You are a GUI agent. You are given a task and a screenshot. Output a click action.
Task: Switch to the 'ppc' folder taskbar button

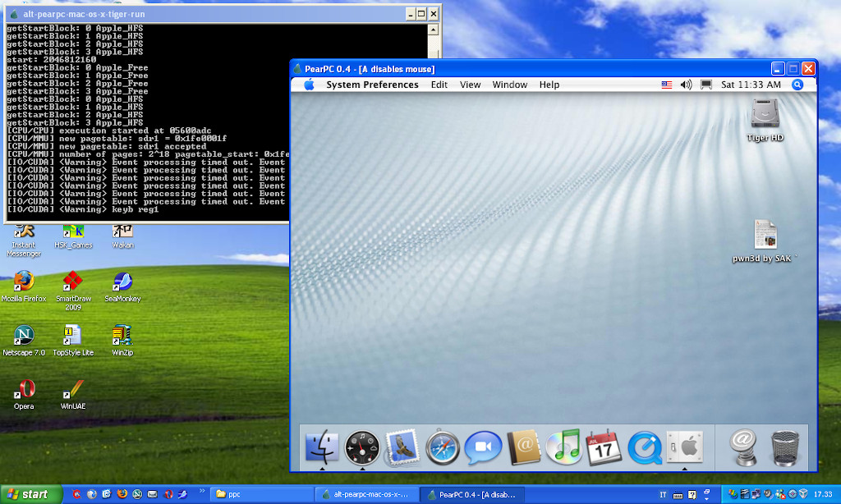[x=262, y=494]
